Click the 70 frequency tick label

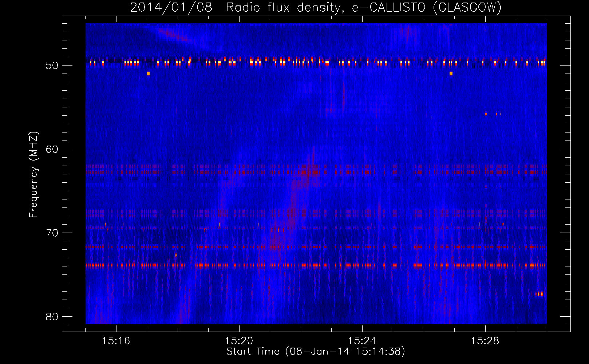[x=52, y=233]
